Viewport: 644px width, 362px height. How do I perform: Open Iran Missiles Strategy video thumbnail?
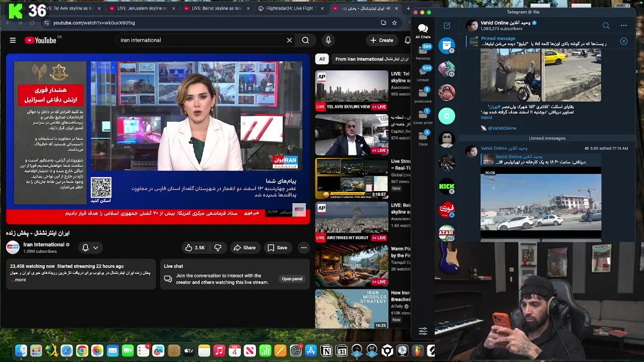tap(352, 309)
